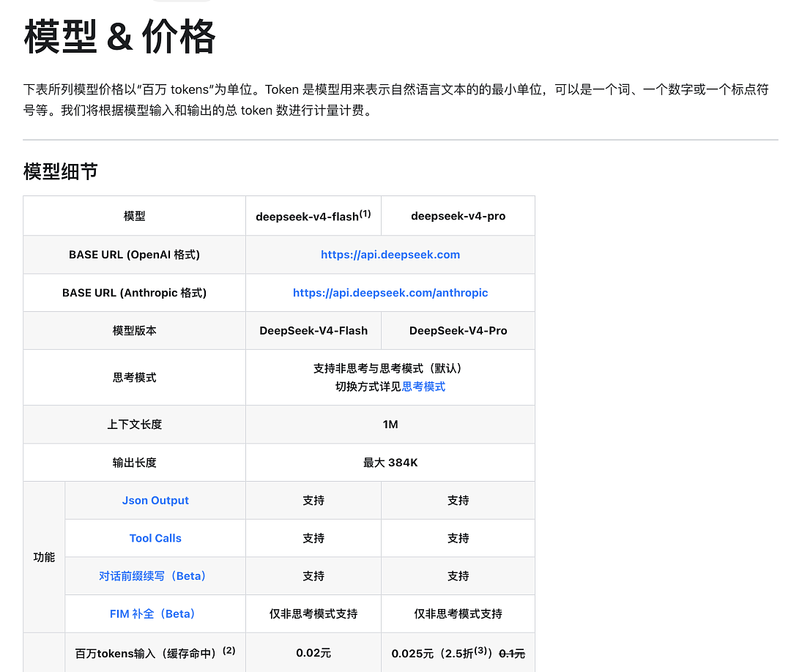Click 支持 in 对话前缀续写 flash column
This screenshot has width=791, height=672.
coord(313,576)
